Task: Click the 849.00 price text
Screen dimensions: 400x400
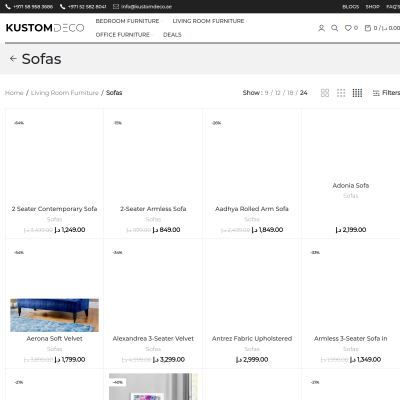Action: (166, 230)
